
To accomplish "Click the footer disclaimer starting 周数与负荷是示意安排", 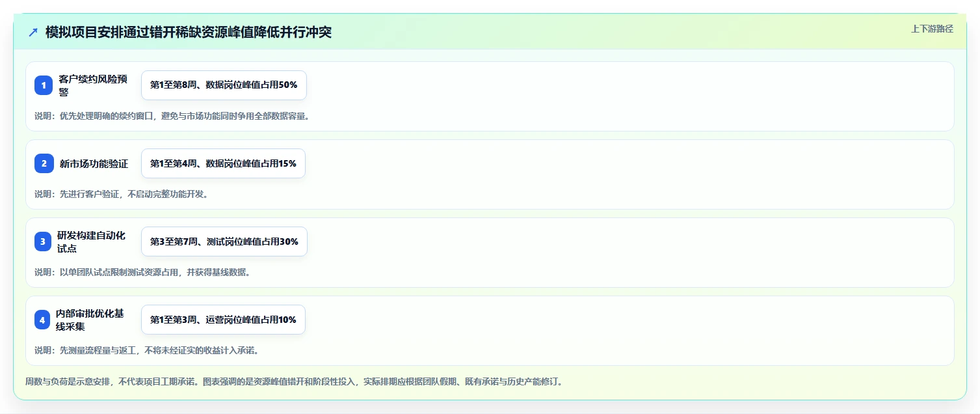I will 294,381.
